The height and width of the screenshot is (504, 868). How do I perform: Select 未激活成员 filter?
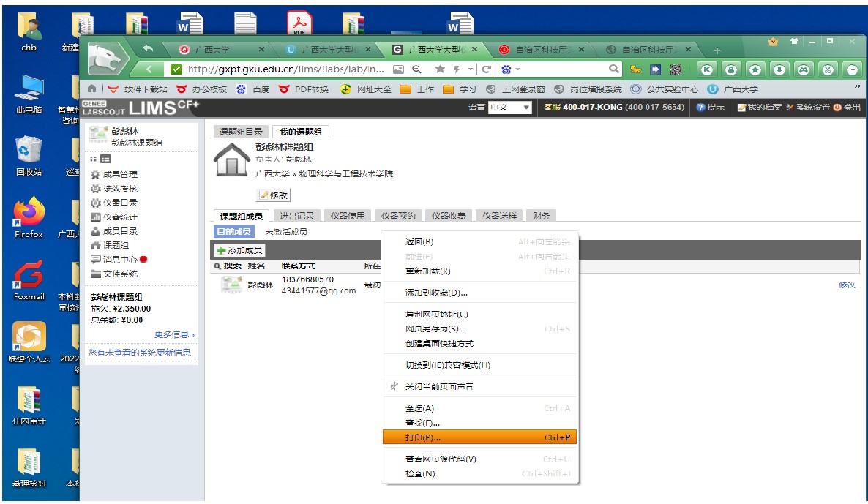pos(285,232)
